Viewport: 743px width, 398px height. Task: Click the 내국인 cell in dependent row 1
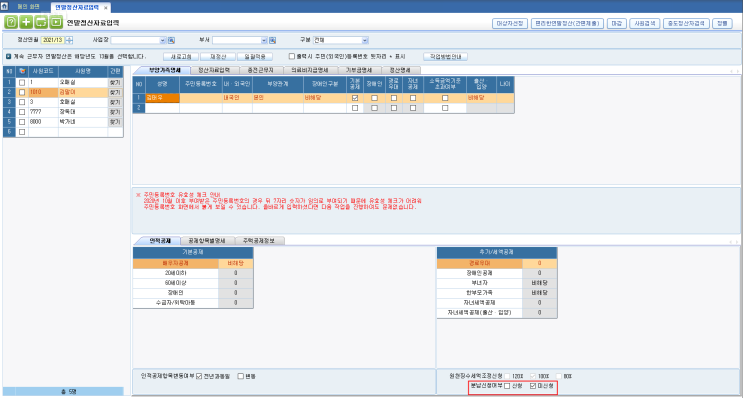tap(237, 98)
